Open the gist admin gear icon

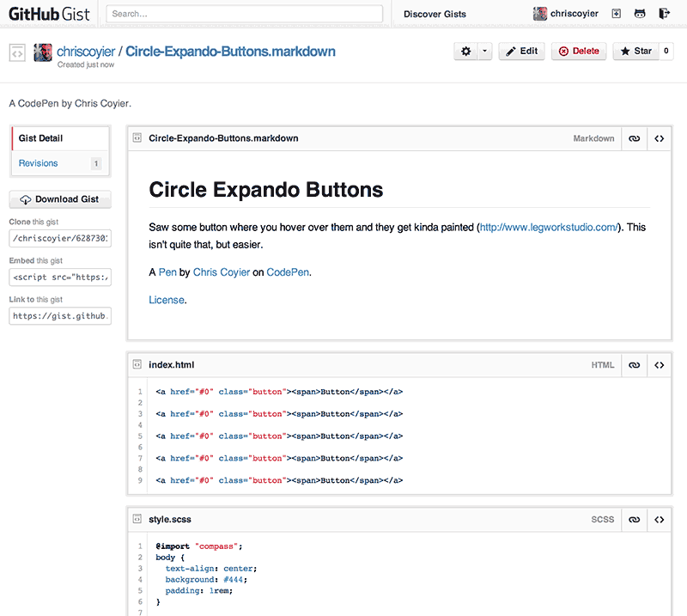[x=465, y=51]
